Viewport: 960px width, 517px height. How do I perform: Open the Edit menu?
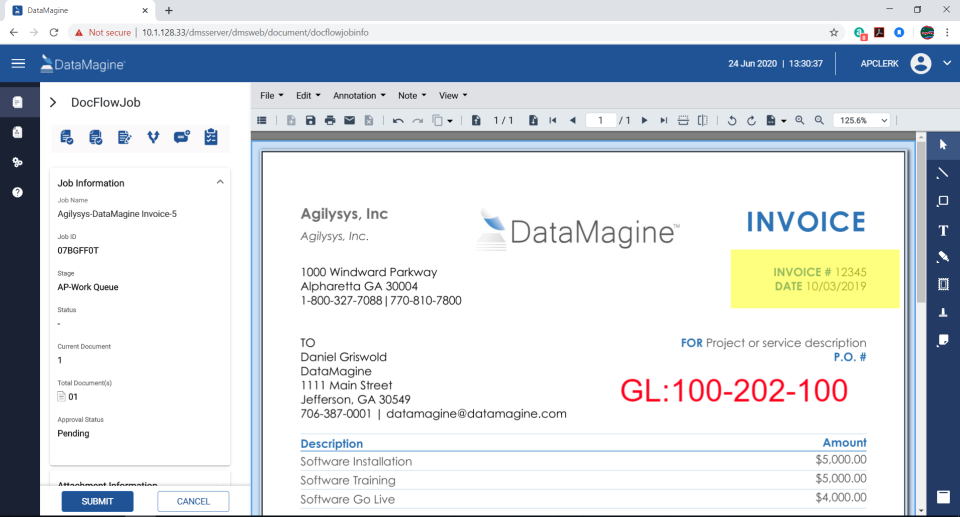308,96
